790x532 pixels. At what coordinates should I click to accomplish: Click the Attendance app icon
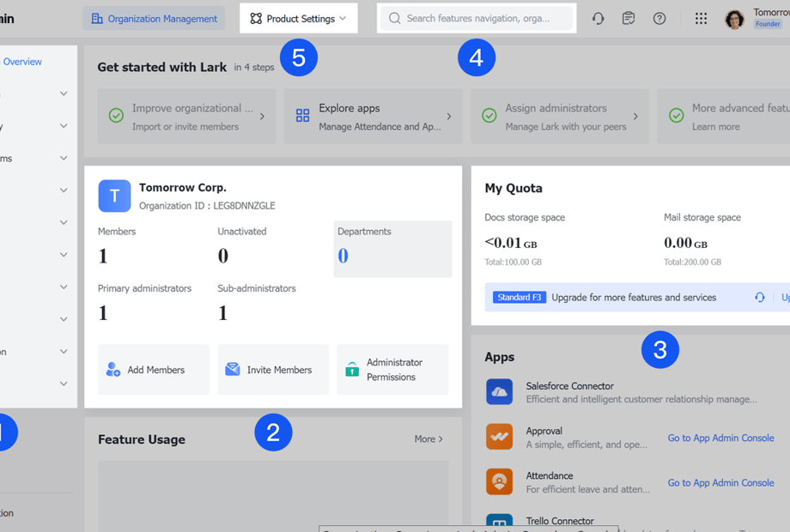499,481
